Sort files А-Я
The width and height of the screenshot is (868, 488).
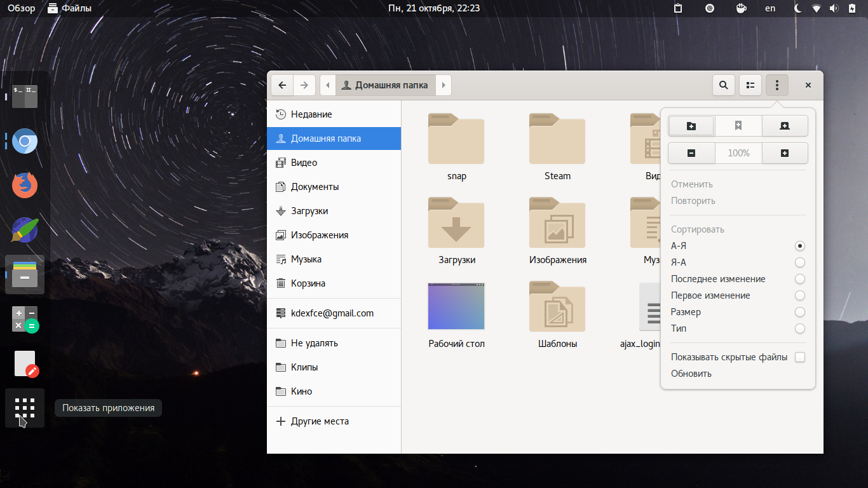(738, 246)
